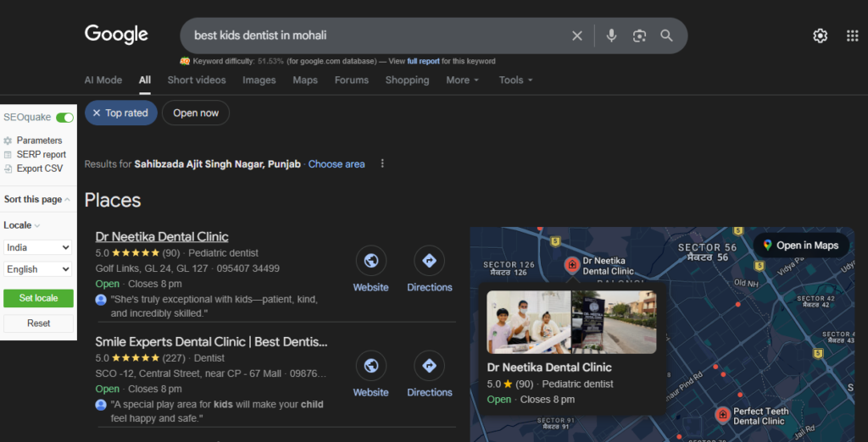Open the Google apps grid icon
Image resolution: width=868 pixels, height=442 pixels.
[853, 36]
